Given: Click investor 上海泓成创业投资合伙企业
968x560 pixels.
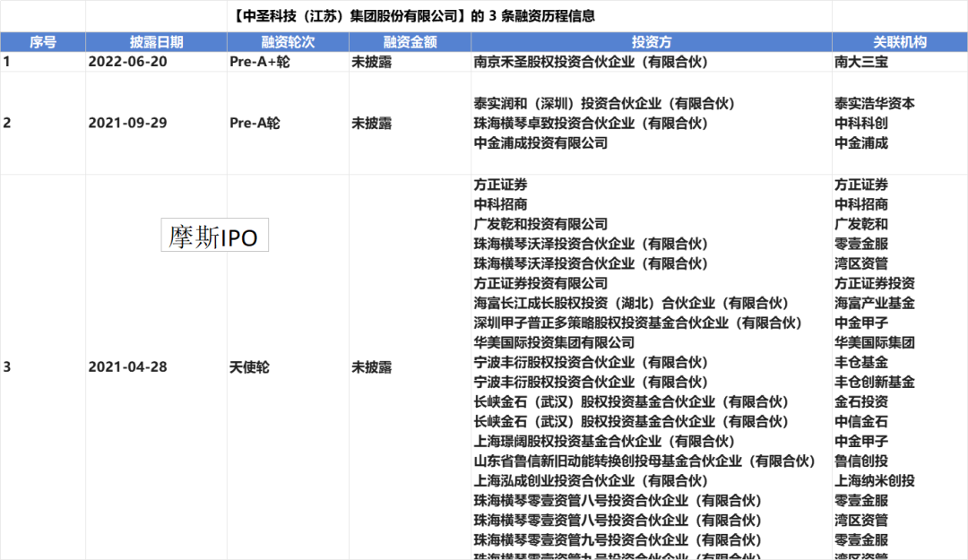Looking at the screenshot, I should (591, 481).
